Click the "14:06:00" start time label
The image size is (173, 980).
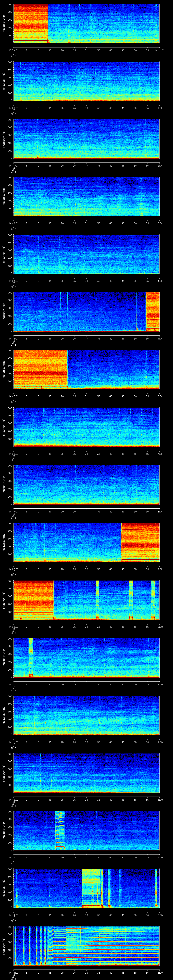pos(13,454)
